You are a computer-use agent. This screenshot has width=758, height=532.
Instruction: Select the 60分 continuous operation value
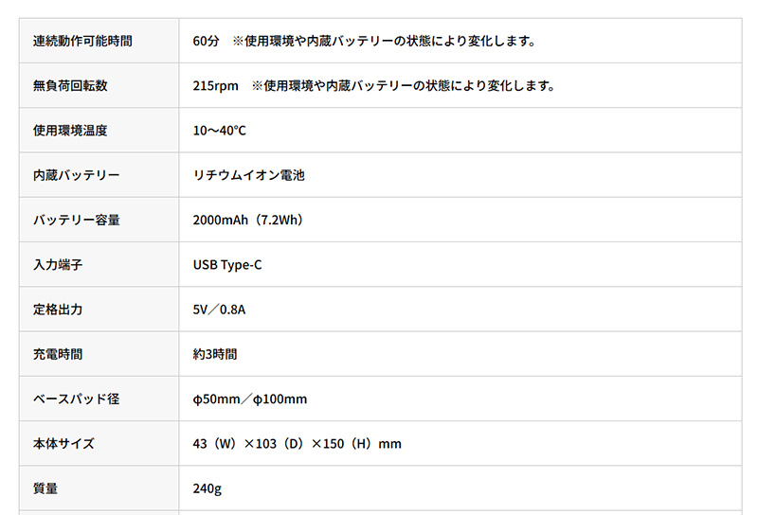pos(206,42)
